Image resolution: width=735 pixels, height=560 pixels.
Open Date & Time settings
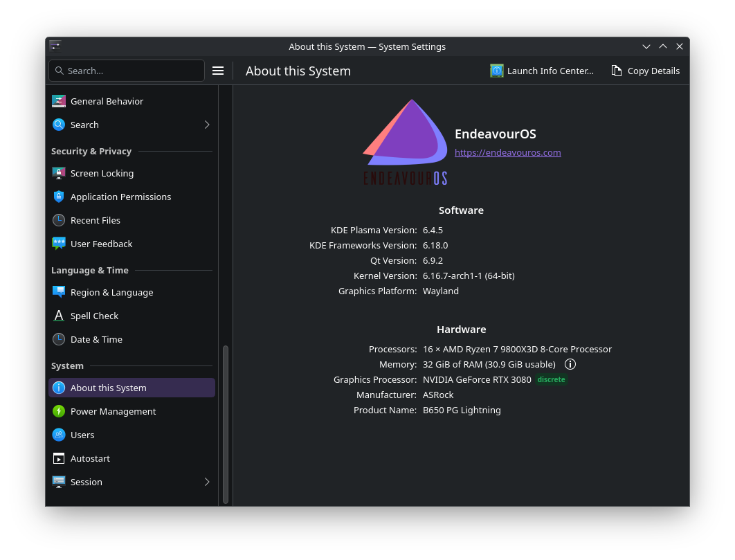131,339
